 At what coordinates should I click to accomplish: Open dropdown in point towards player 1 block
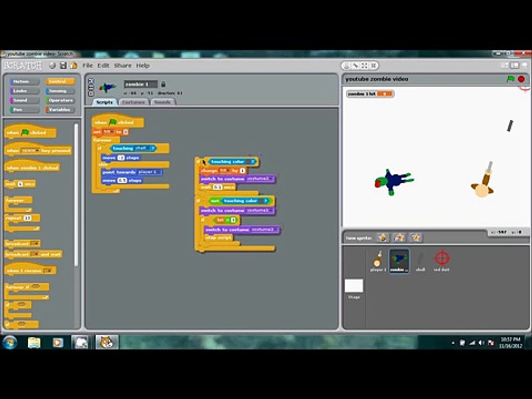pos(149,172)
